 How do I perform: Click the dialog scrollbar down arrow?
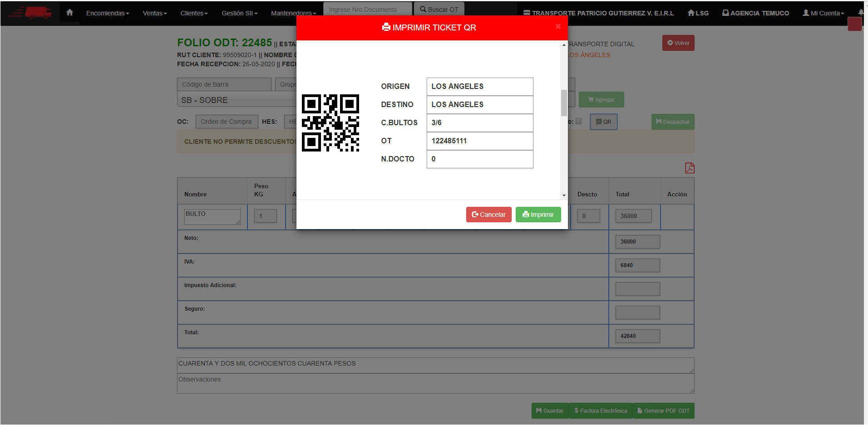tap(564, 195)
